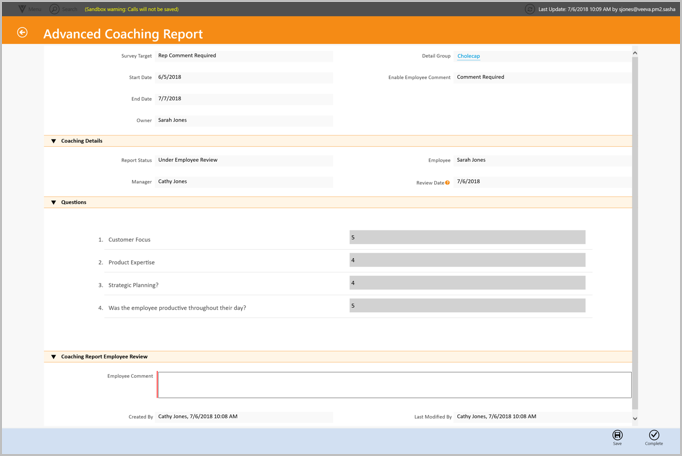Collapse Coaching Report Employee Review section
This screenshot has height=456, width=682.
point(54,356)
